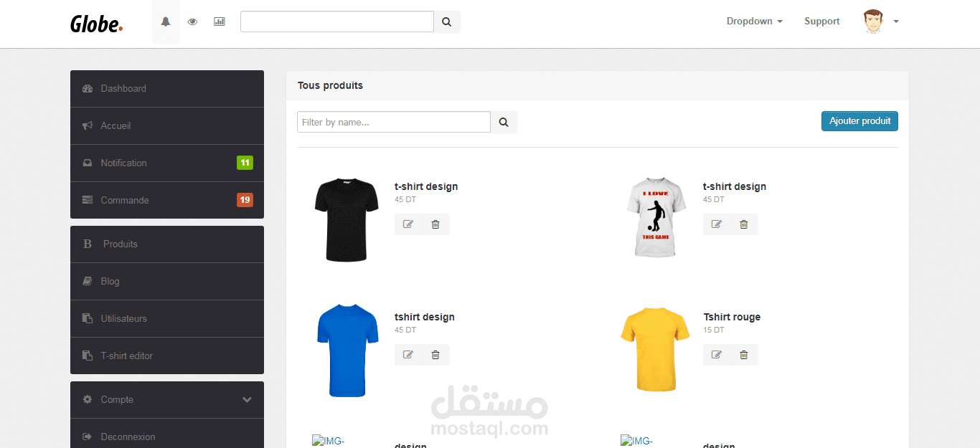Click the blue shirt's tshirt design title
The height and width of the screenshot is (448, 980).
pyautogui.click(x=425, y=317)
